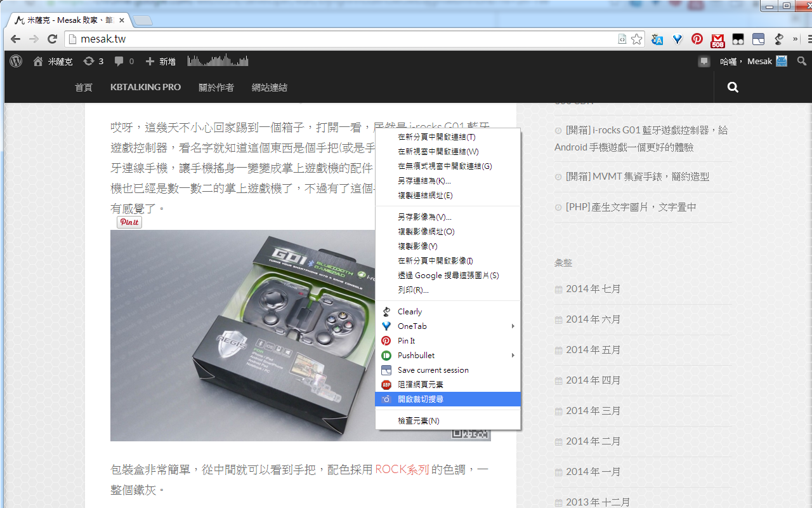Click the admin bar search magnifier

(802, 62)
